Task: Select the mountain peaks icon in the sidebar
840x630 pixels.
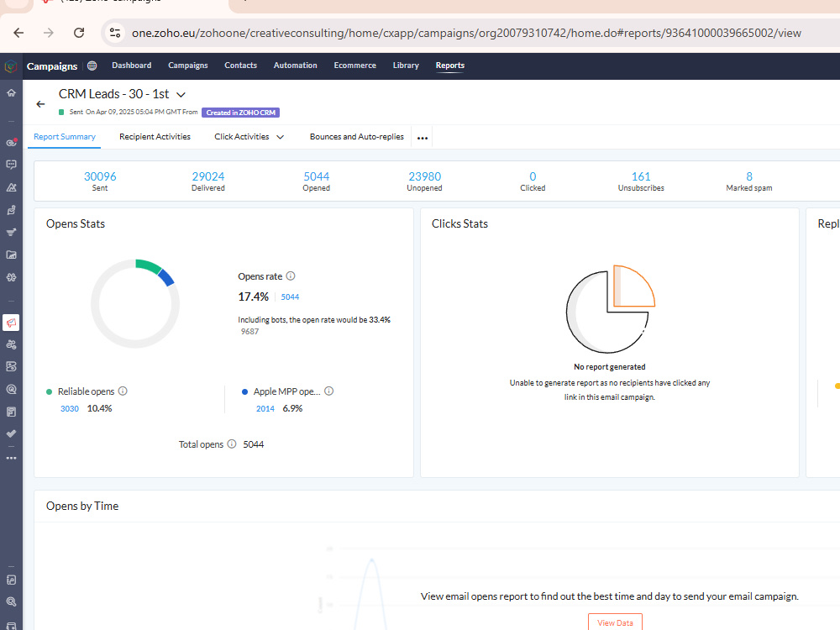Action: point(11,187)
